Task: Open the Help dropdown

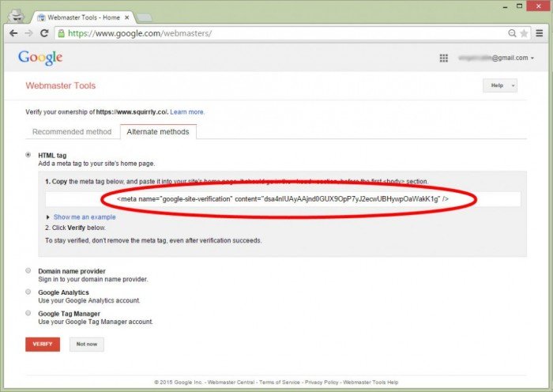Action: click(500, 85)
